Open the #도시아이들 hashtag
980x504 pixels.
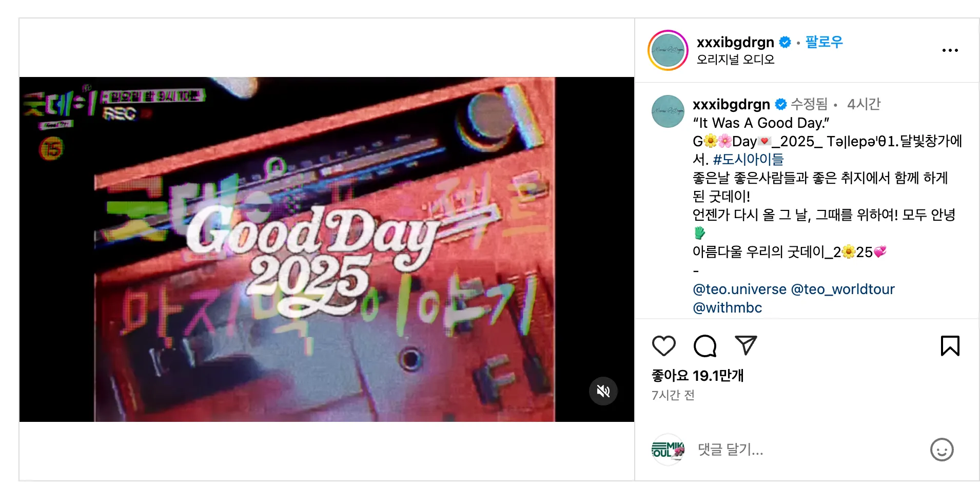[748, 160]
